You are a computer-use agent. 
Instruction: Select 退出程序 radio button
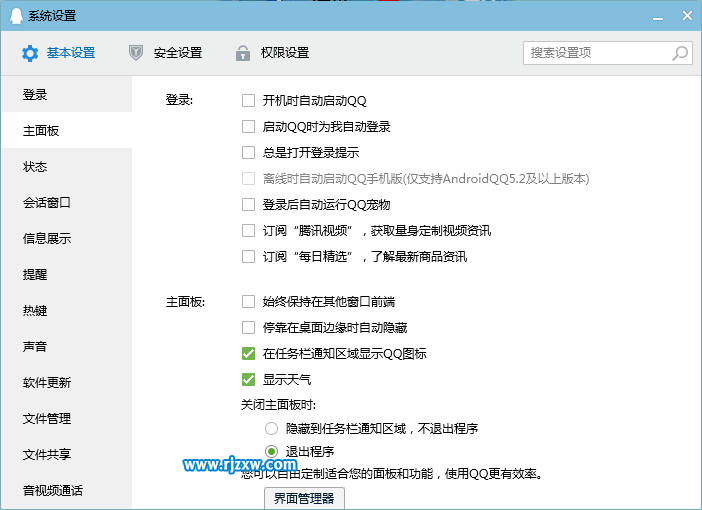click(x=271, y=451)
